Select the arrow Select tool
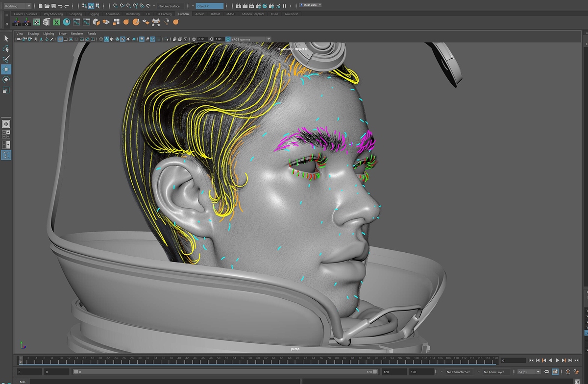 [x=6, y=38]
